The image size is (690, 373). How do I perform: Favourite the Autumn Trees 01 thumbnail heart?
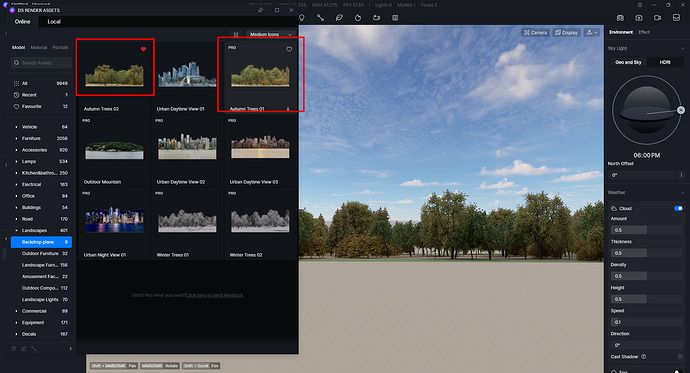[289, 49]
